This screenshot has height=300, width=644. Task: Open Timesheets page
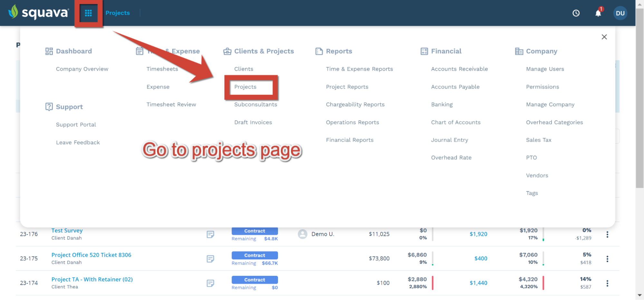[162, 69]
